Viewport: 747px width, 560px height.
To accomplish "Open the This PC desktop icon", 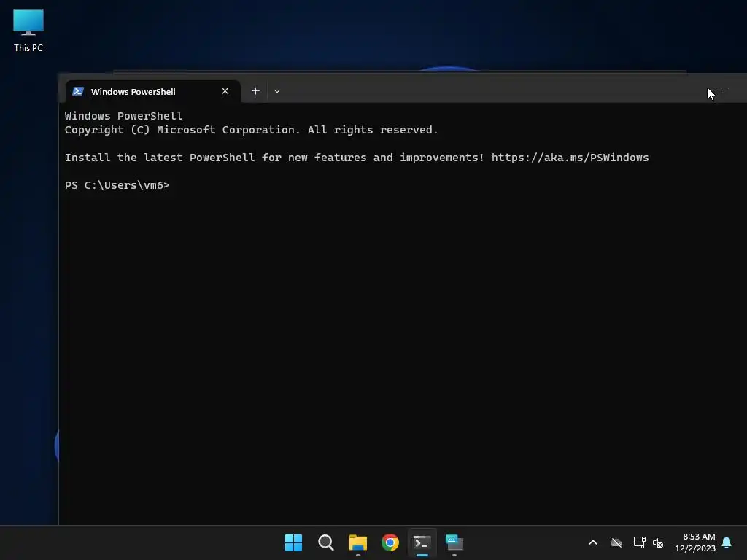I will click(x=28, y=30).
